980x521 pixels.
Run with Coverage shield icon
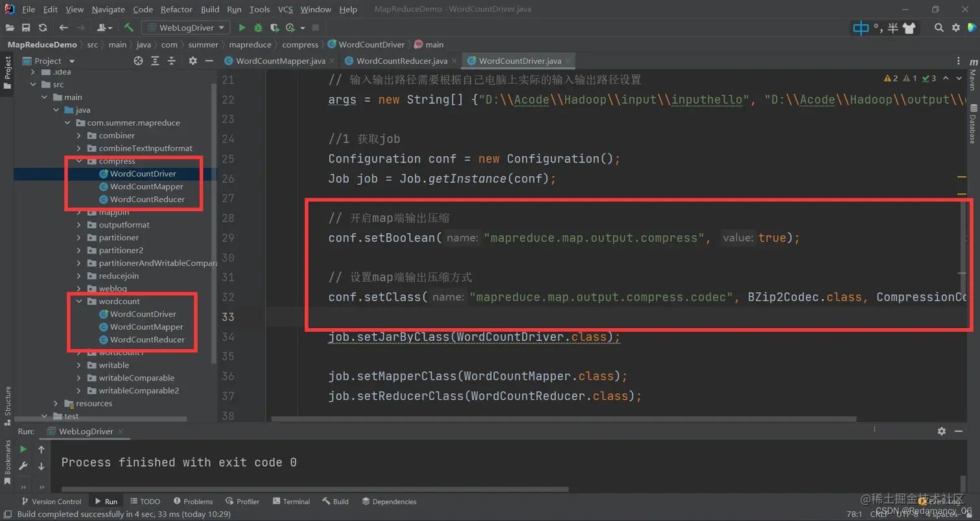pos(274,28)
